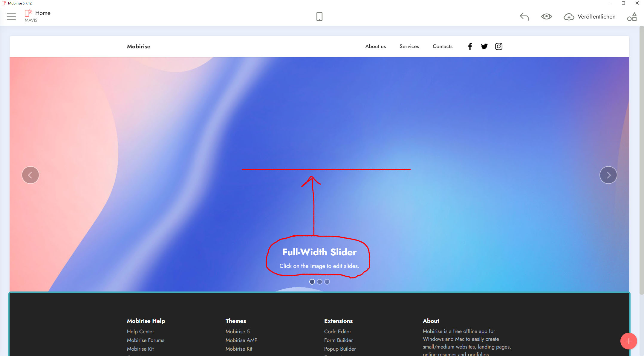
Task: Select the second slider dot indicator
Action: tap(319, 282)
